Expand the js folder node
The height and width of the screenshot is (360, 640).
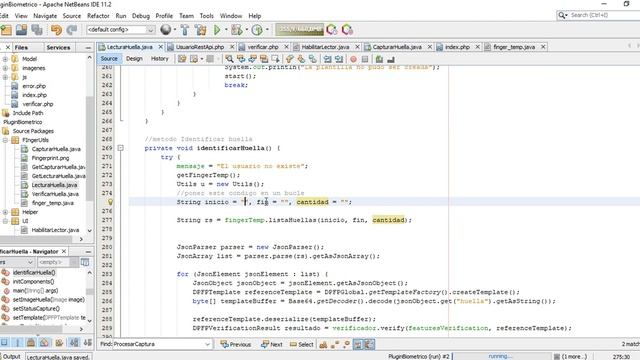click(x=5, y=77)
